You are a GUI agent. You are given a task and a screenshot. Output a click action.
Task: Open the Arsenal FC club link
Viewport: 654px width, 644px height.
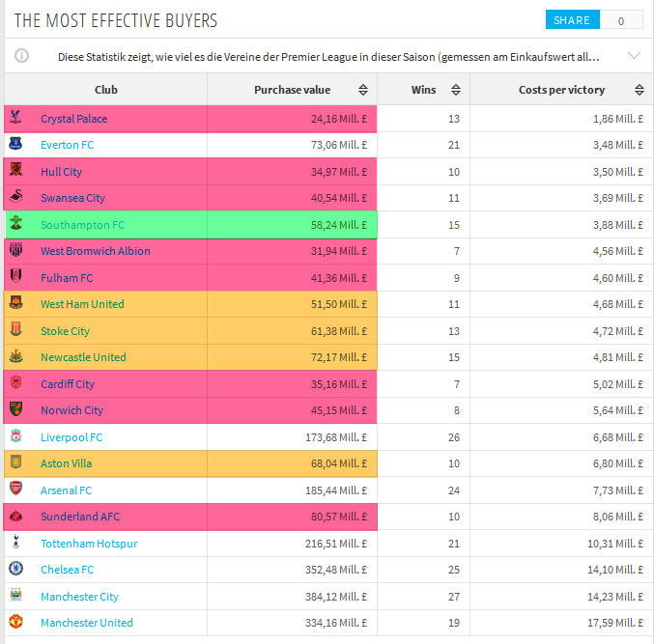[x=67, y=490]
